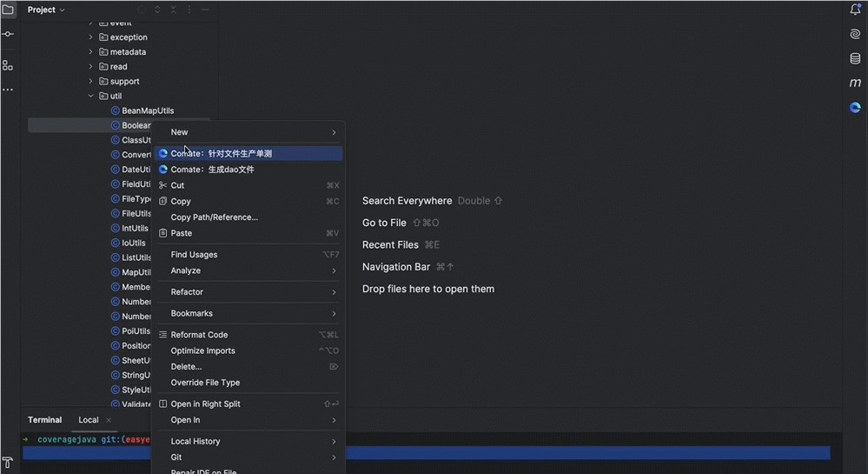This screenshot has height=474, width=868.
Task: Select the BeanMapUtils class file
Action: (147, 110)
